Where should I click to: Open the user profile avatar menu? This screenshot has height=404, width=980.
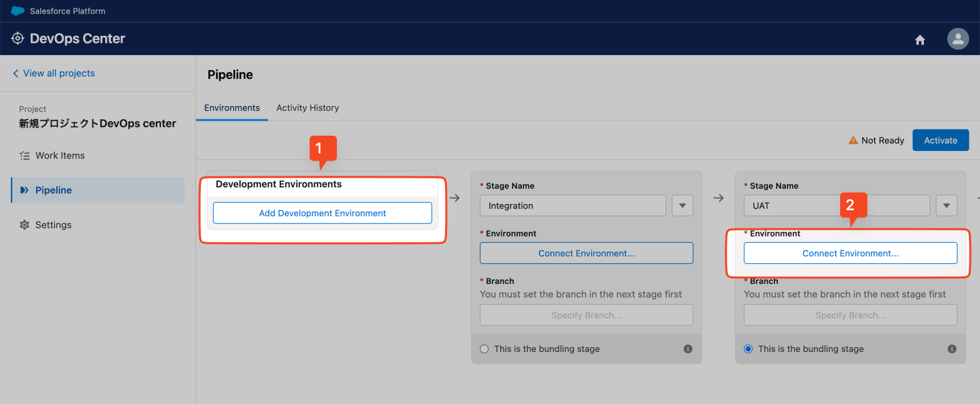pos(958,39)
